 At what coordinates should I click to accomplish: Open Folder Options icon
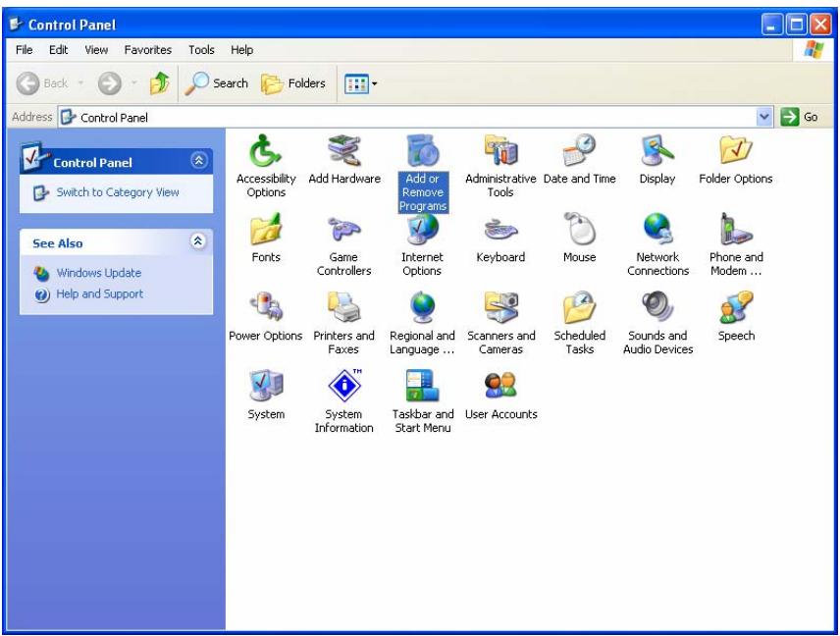736,160
